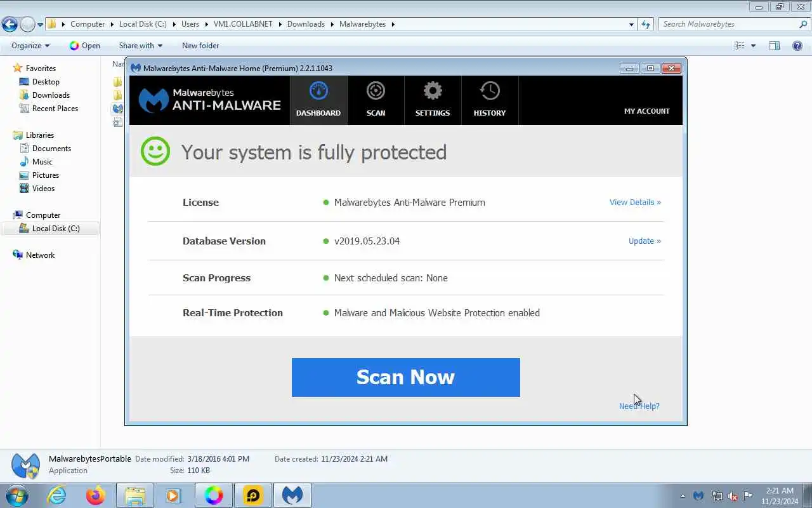Click Malwarebytes icon in taskbar

click(292, 495)
